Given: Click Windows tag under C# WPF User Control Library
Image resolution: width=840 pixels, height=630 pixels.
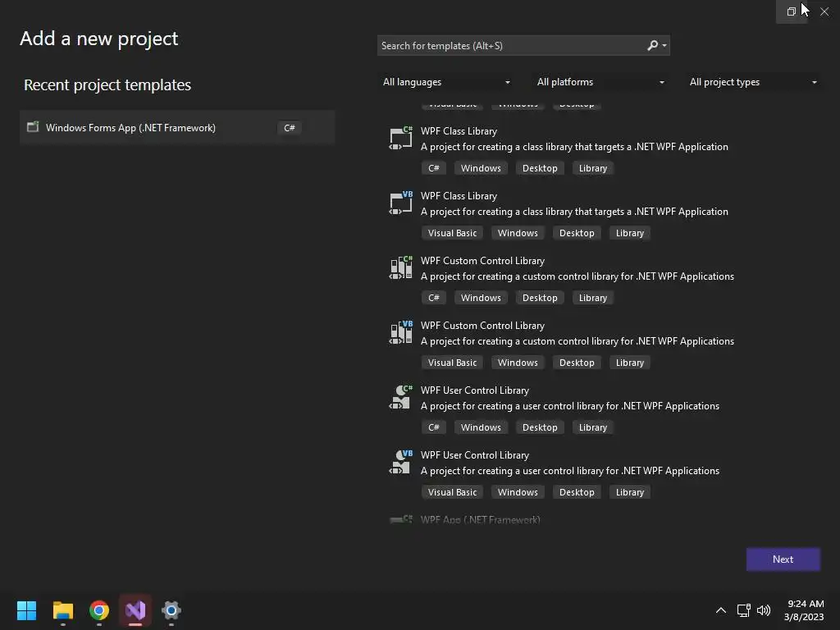Looking at the screenshot, I should point(481,427).
